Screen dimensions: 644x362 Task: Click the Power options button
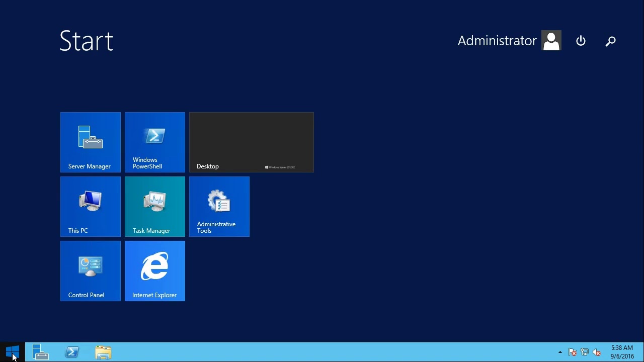[x=581, y=41]
